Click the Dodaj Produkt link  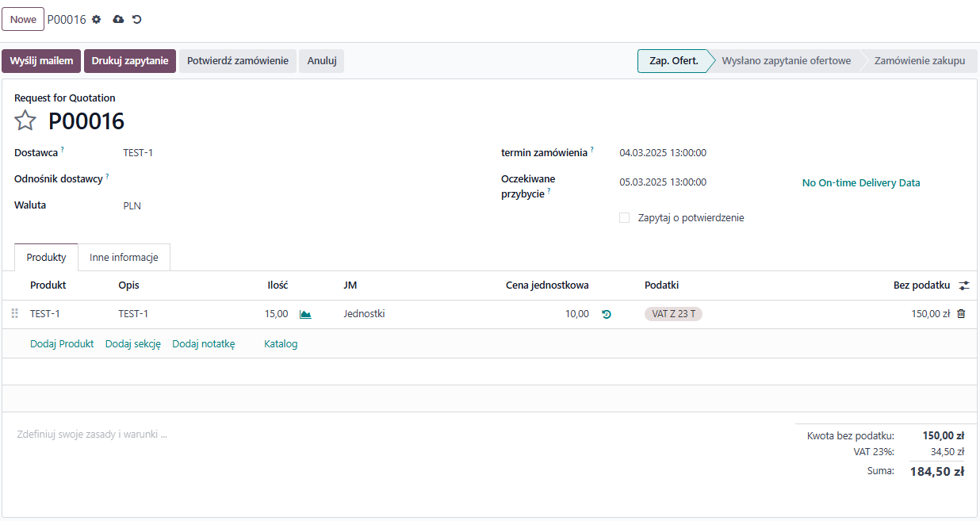click(x=62, y=344)
